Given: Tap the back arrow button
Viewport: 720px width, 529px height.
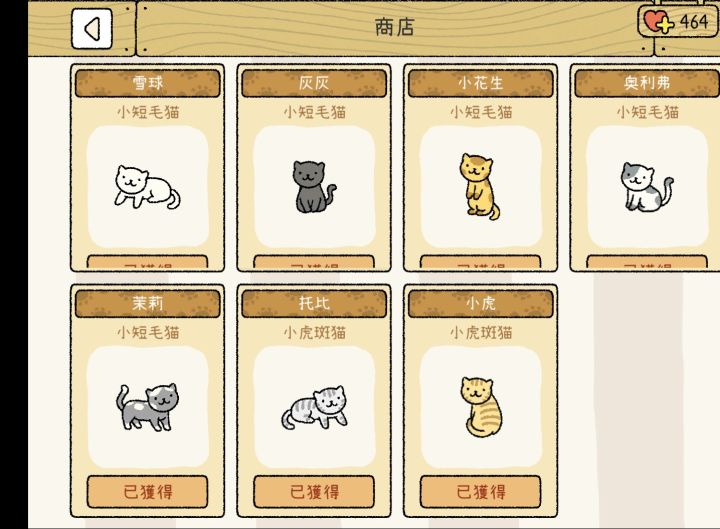Looking at the screenshot, I should (x=92, y=29).
